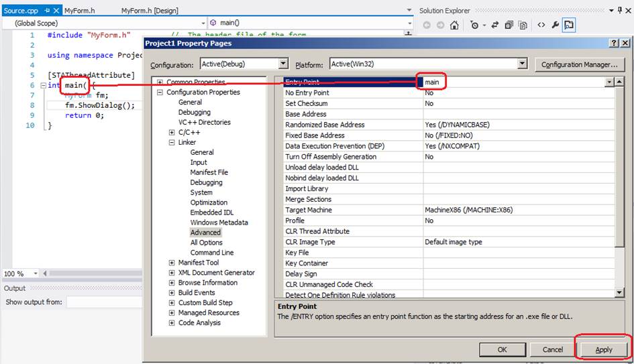The image size is (634, 364).
Task: Click View Code icon in Solution Explorer
Action: 541,25
